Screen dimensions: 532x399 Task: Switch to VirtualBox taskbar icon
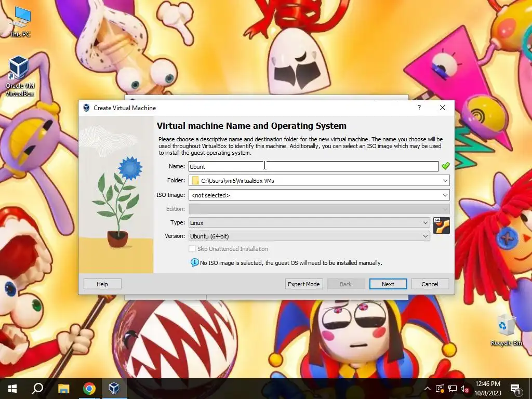(114, 389)
